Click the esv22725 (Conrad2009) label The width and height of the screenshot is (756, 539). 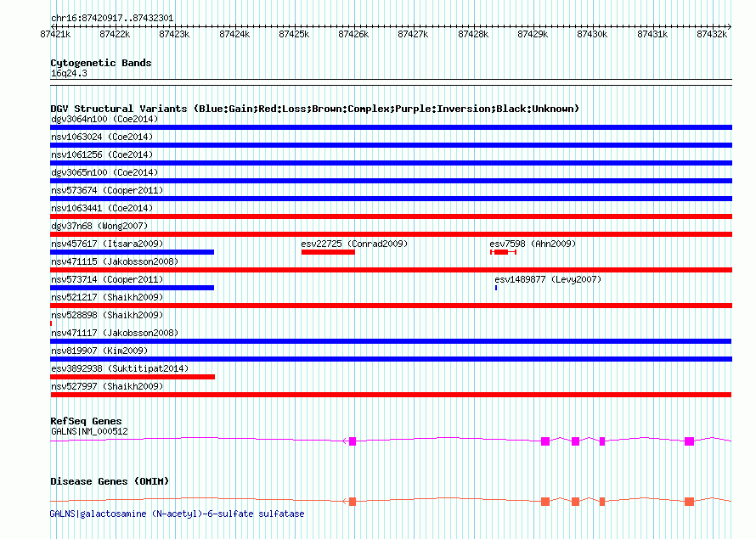click(354, 244)
